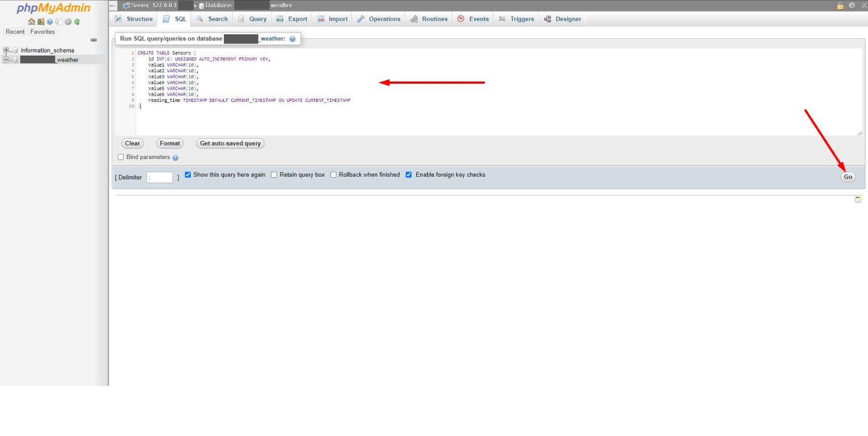868x436 pixels.
Task: Collapse the navigation panel with the left arrow
Action: pos(113,6)
